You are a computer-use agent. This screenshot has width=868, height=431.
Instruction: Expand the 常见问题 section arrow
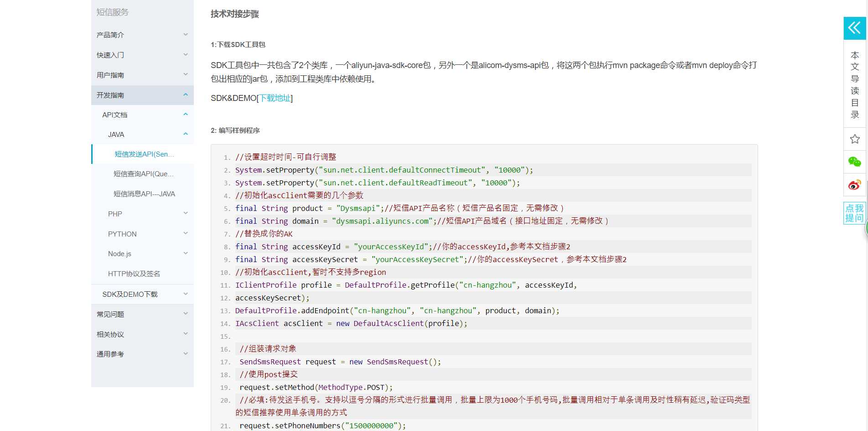click(x=186, y=314)
